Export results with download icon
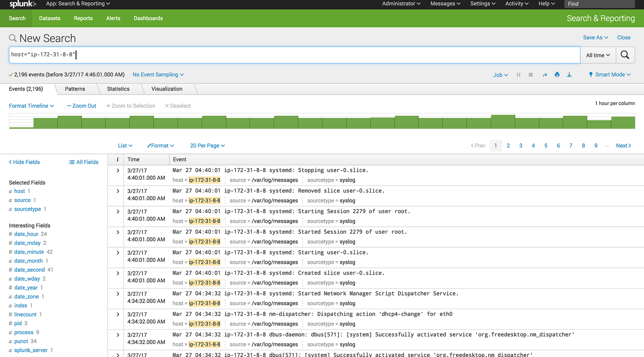This screenshot has height=357, width=644. [569, 75]
